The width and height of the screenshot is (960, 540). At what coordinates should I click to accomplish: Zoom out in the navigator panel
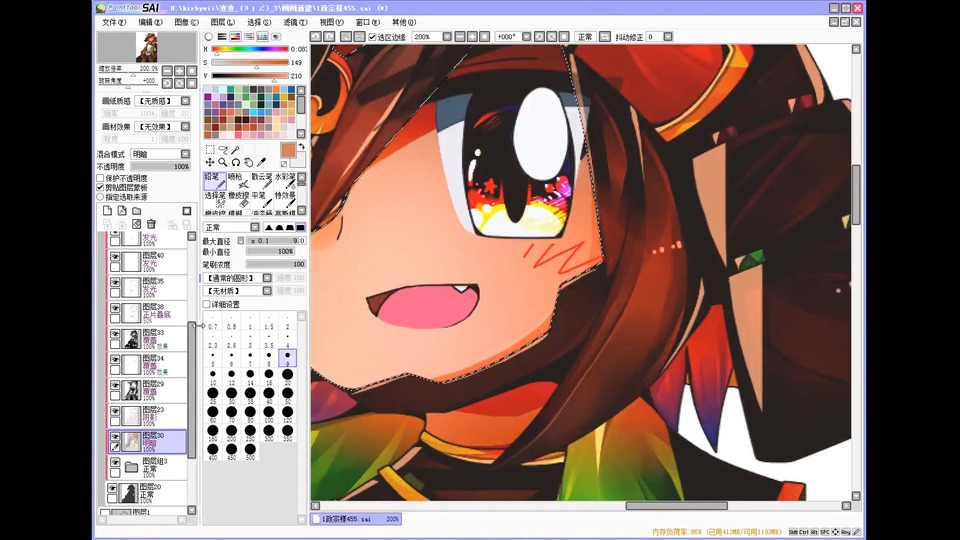(x=167, y=70)
